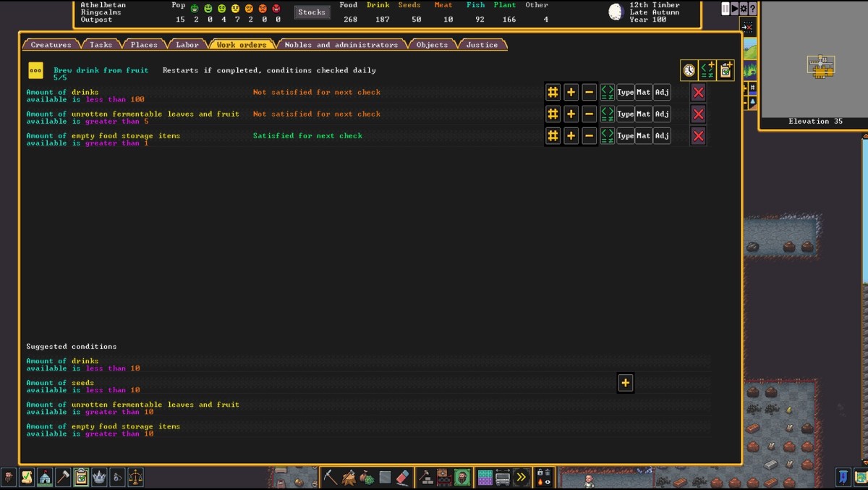Select the Work orders tab
868x490 pixels.
point(242,44)
